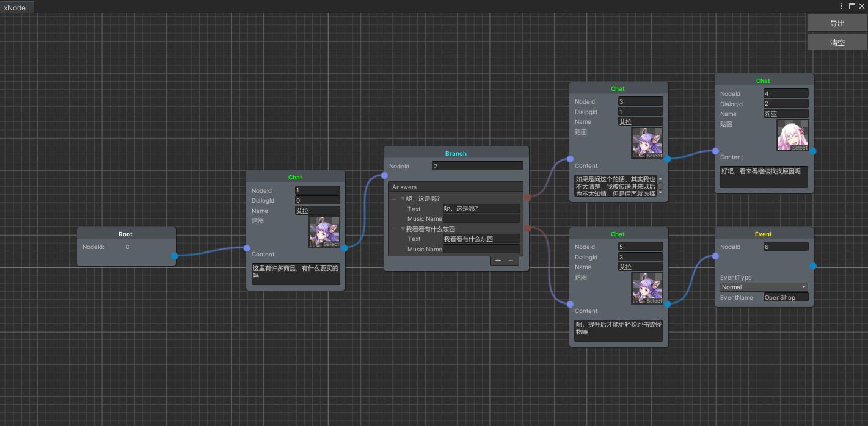Click the EventName field containing OpenShop

pyautogui.click(x=786, y=298)
